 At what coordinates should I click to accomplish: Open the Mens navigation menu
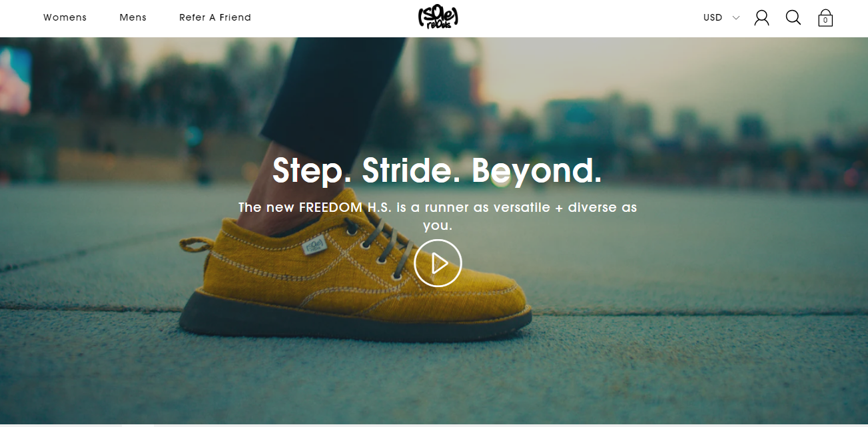(x=133, y=18)
